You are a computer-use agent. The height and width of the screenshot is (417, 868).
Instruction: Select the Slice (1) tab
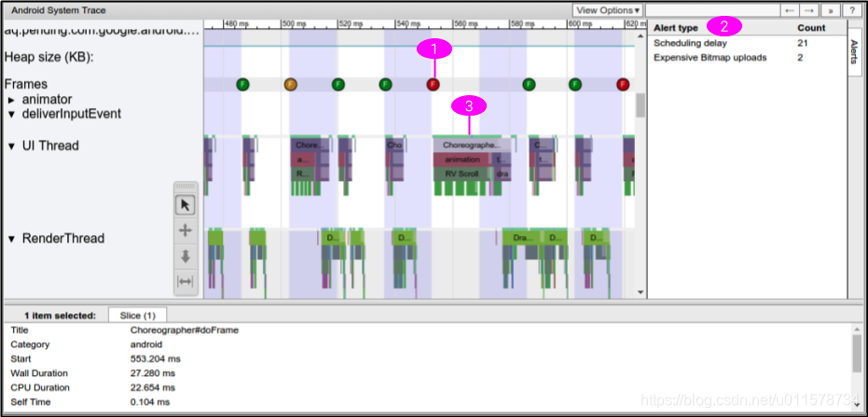point(137,315)
